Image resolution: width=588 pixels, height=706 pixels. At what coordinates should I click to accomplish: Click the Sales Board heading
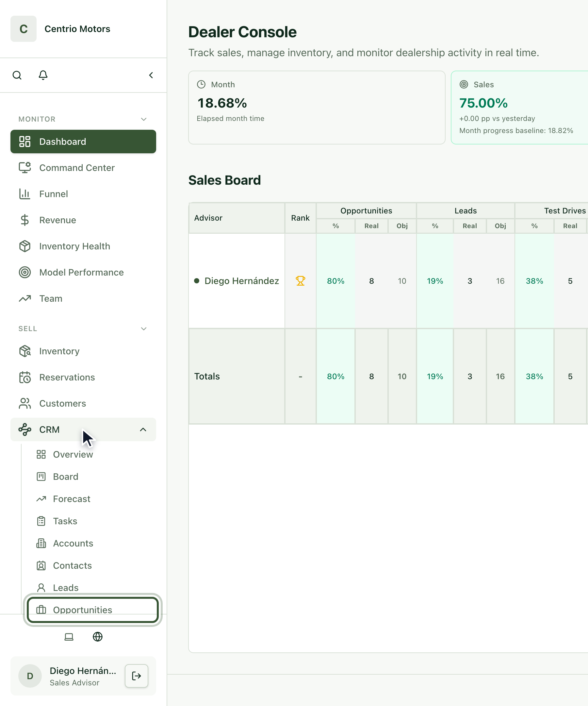(224, 180)
